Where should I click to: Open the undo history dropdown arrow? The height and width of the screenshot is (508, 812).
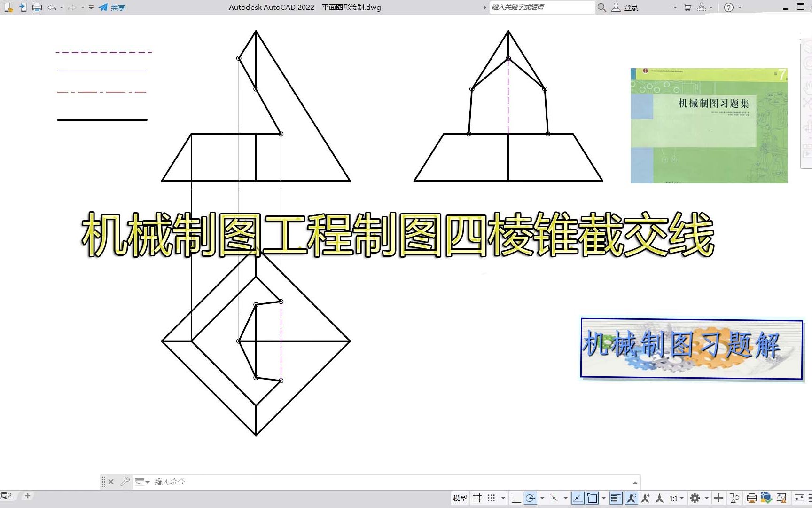click(x=62, y=8)
